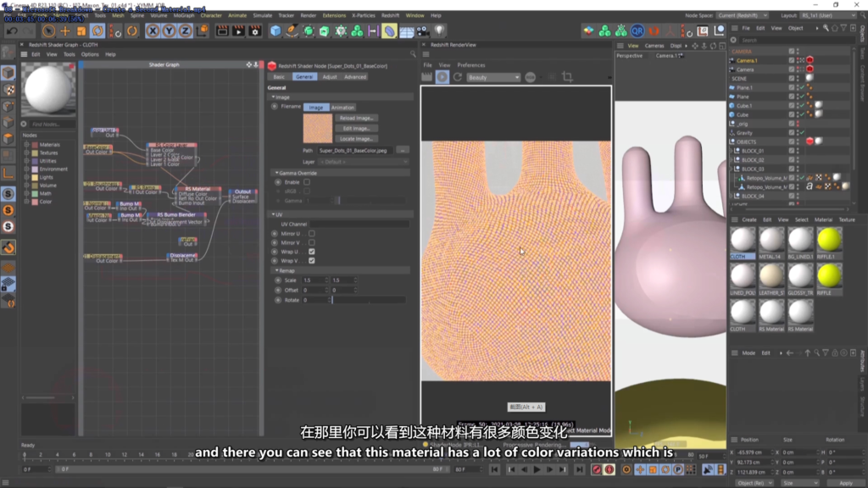This screenshot has width=868, height=488.
Task: Start the Redshift RenderView render button
Action: click(442, 77)
